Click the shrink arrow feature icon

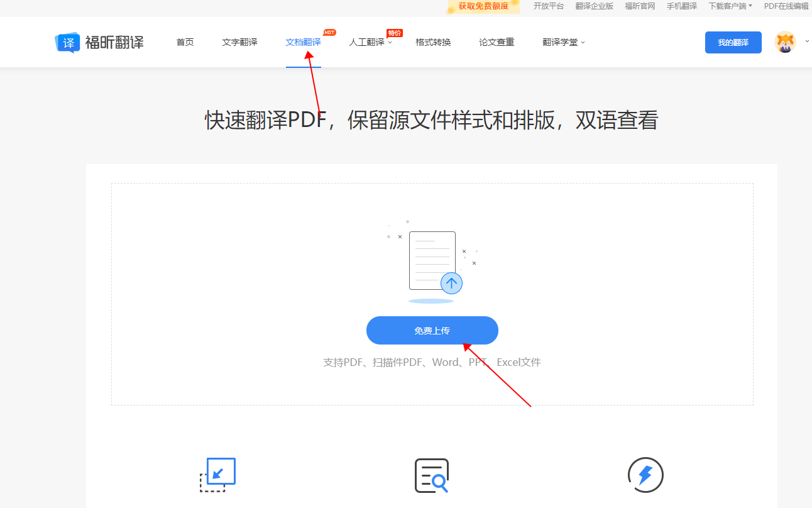[x=217, y=475]
